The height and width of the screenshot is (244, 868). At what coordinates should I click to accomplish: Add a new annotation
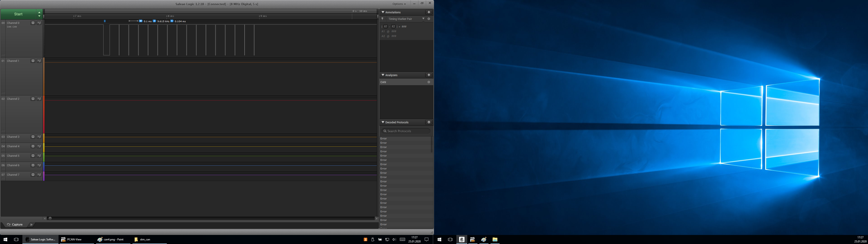429,12
